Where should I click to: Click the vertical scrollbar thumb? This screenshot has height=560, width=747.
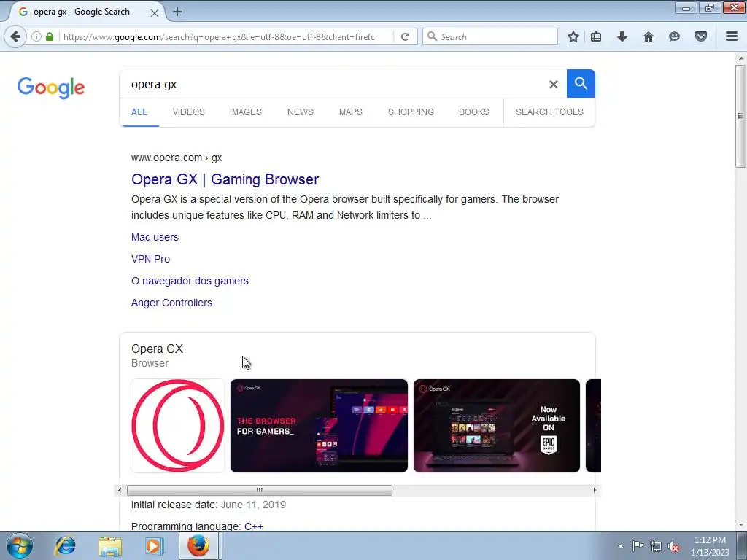[740, 116]
